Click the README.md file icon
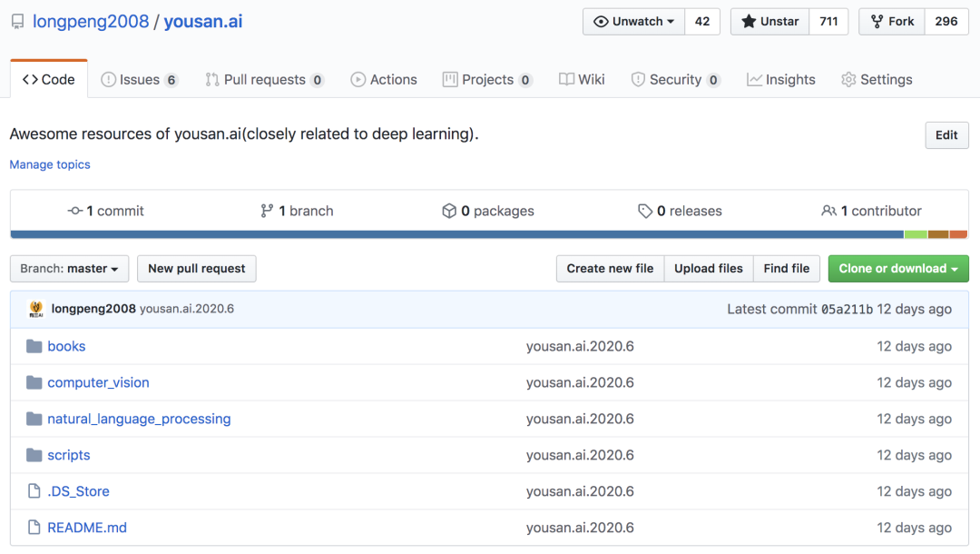The height and width of the screenshot is (554, 980). coord(34,528)
